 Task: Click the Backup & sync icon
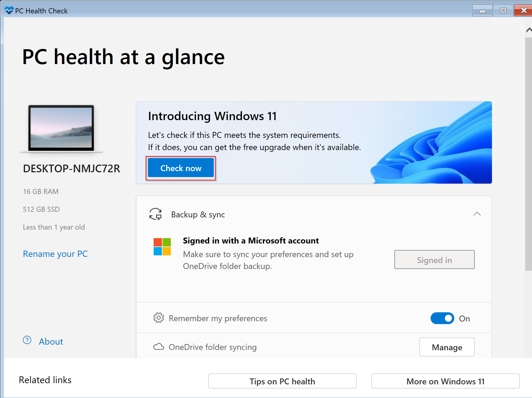(x=155, y=214)
